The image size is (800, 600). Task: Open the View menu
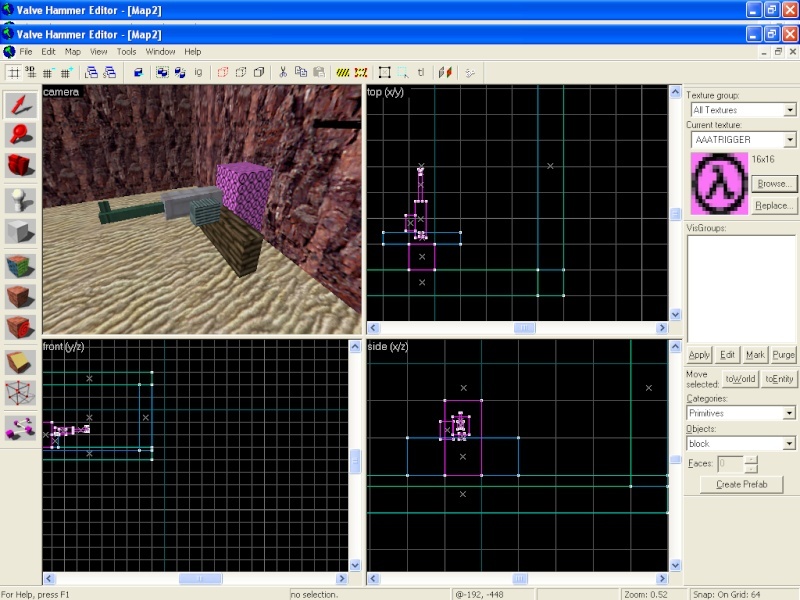(98, 52)
